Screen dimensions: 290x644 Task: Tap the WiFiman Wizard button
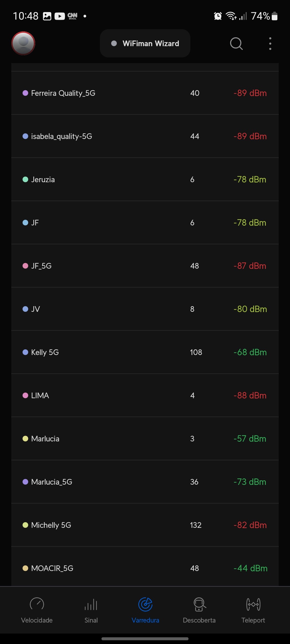pyautogui.click(x=145, y=43)
